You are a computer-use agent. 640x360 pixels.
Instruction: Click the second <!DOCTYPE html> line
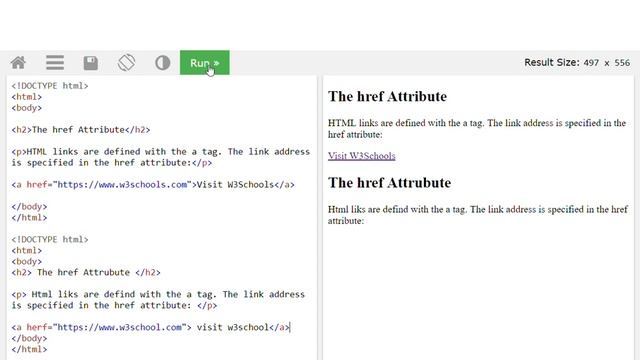pyautogui.click(x=50, y=239)
